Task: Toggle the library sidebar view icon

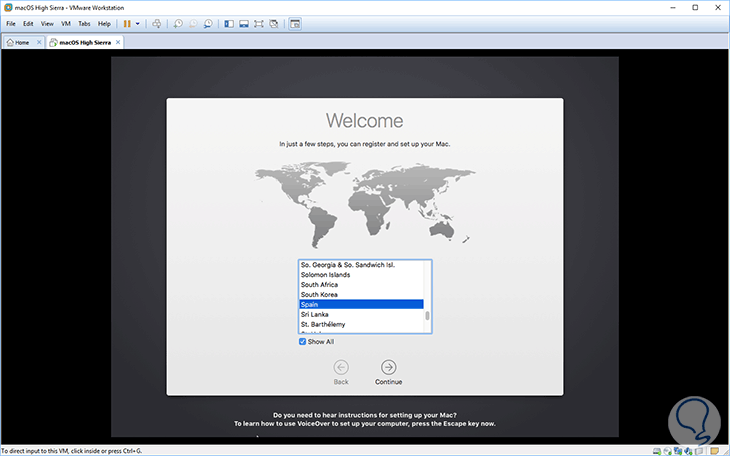Action: pos(229,24)
